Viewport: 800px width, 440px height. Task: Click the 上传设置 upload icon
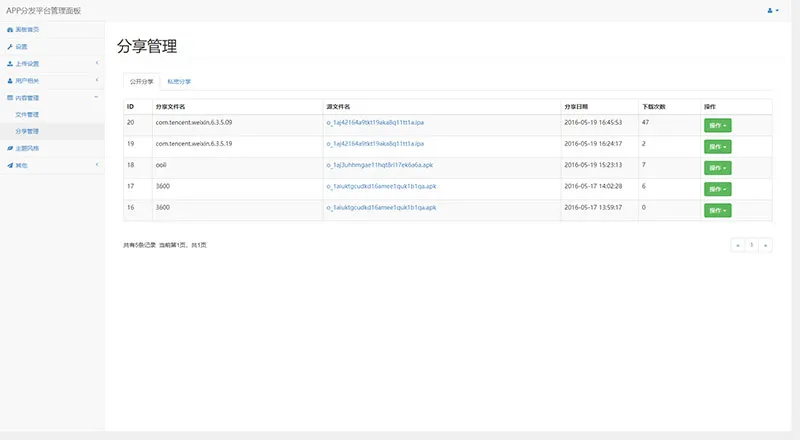tap(10, 64)
